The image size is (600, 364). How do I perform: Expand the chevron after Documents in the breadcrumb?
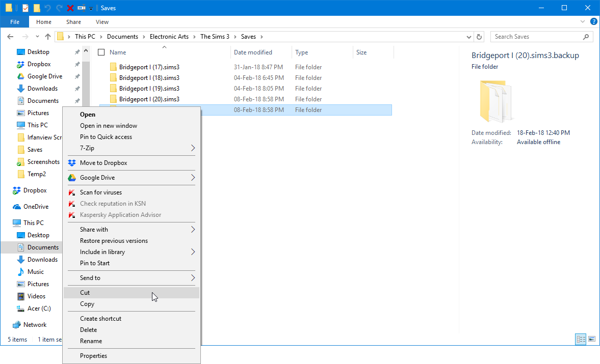point(144,37)
